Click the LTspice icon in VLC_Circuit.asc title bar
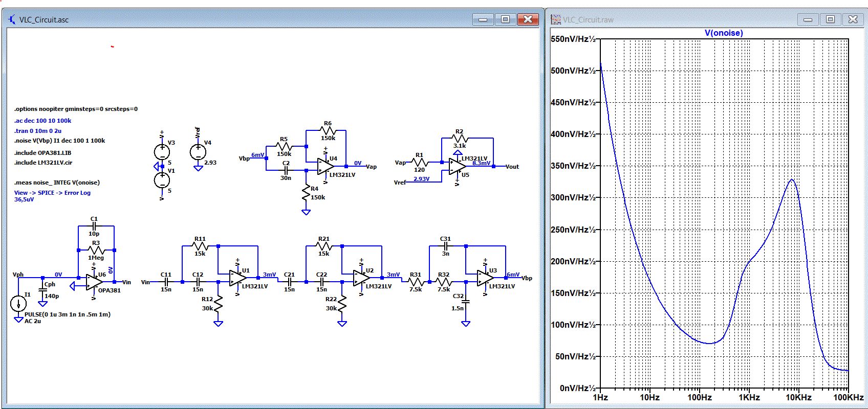Viewport: 868px width, 409px height. (12, 19)
